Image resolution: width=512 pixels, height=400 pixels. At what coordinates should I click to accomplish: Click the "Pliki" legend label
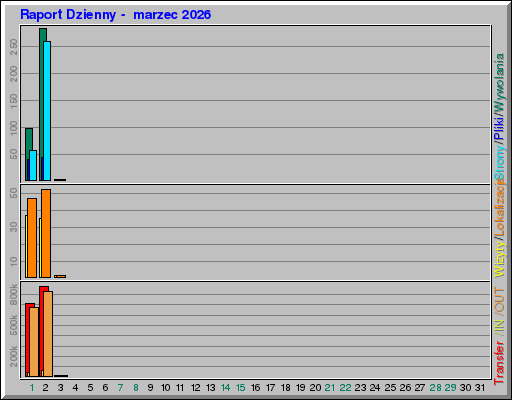click(499, 128)
